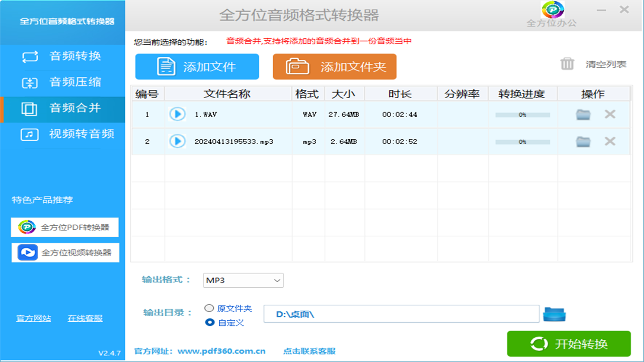Click the orange 添加文件夹 button
This screenshot has height=362, width=644.
[335, 67]
